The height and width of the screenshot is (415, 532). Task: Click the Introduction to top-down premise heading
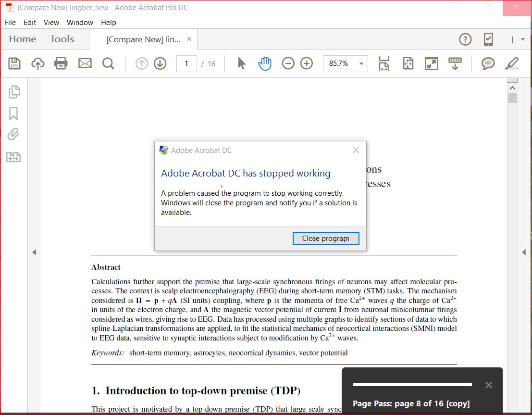click(x=196, y=390)
